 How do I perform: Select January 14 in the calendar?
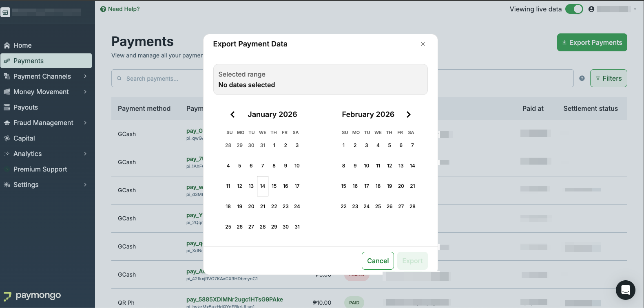coord(263,186)
